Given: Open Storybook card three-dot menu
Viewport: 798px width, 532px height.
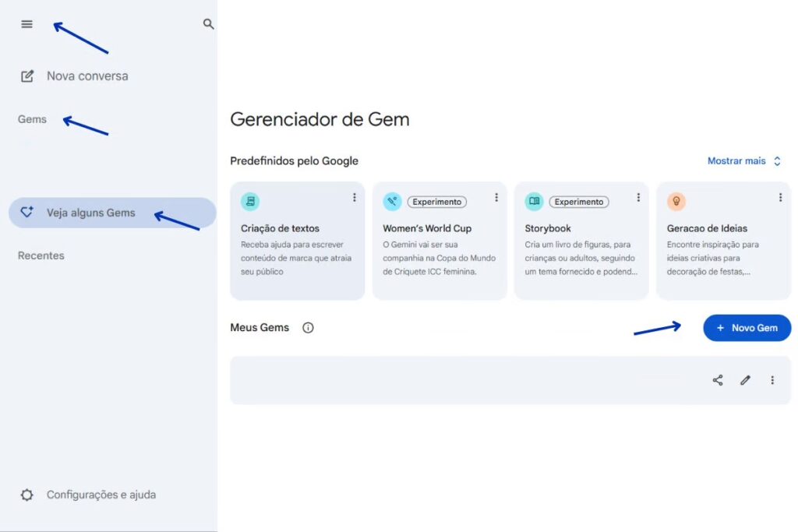Looking at the screenshot, I should [638, 198].
